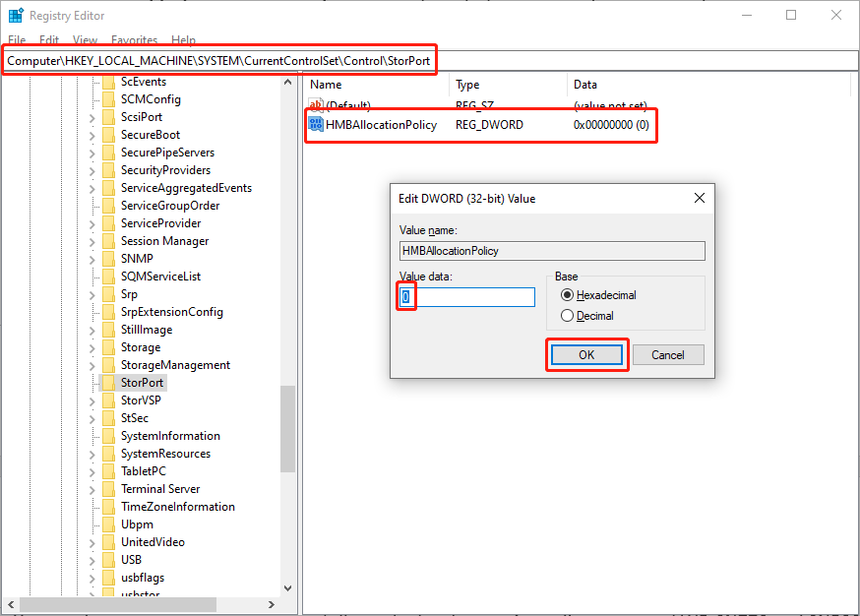The width and height of the screenshot is (860, 616).
Task: Expand the SNMP key
Action: pos(92,260)
